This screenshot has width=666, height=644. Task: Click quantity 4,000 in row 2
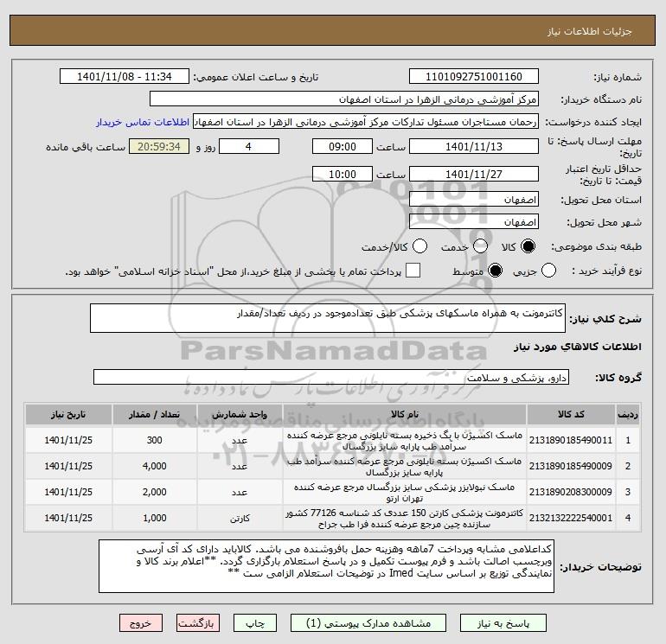click(155, 467)
